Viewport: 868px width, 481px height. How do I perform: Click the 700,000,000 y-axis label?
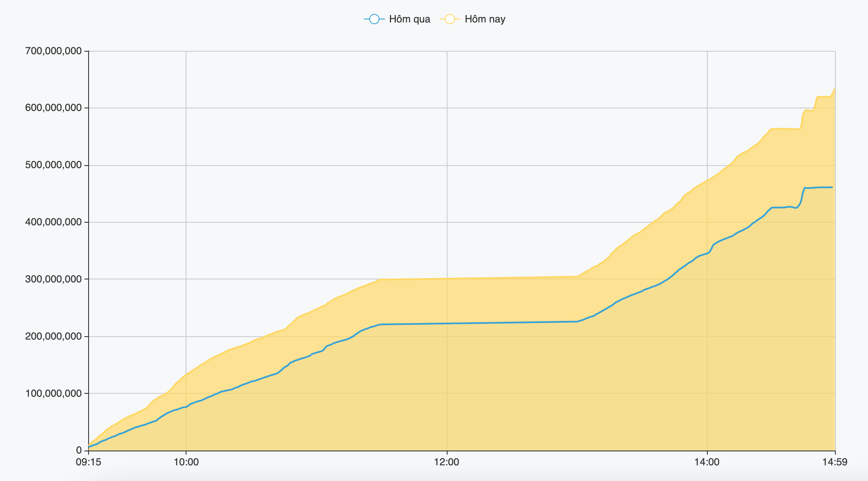click(53, 51)
